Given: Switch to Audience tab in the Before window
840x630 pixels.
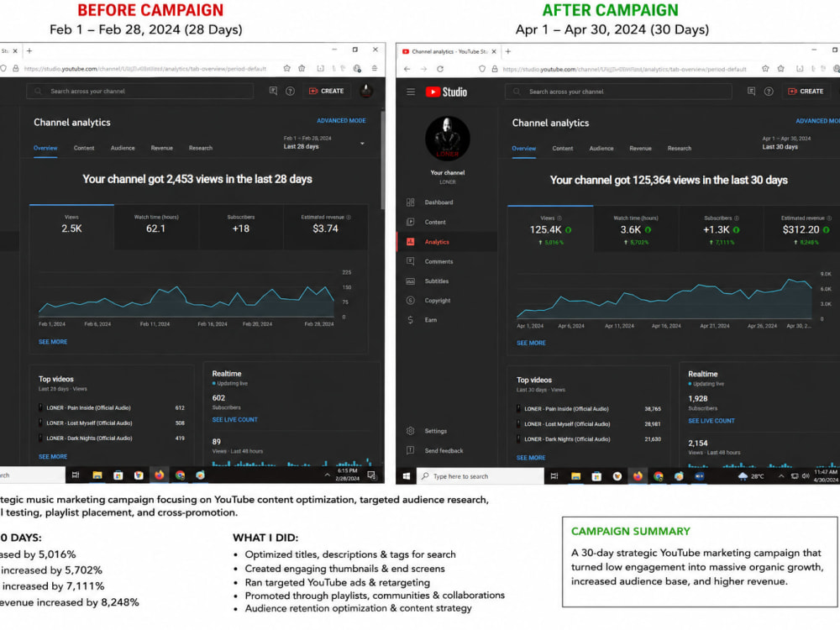Looking at the screenshot, I should click(123, 148).
